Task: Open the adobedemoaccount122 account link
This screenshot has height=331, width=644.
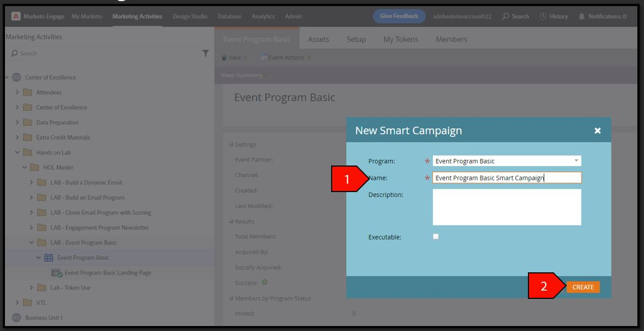Action: pos(462,17)
